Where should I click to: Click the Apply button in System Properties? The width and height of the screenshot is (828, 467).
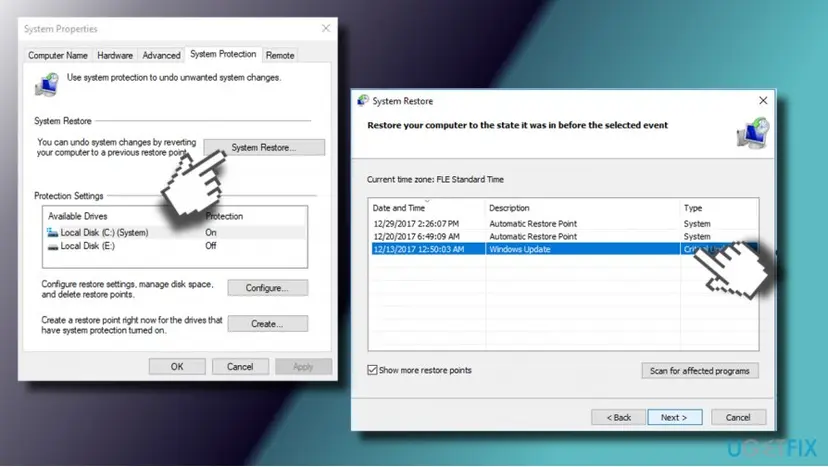[303, 367]
